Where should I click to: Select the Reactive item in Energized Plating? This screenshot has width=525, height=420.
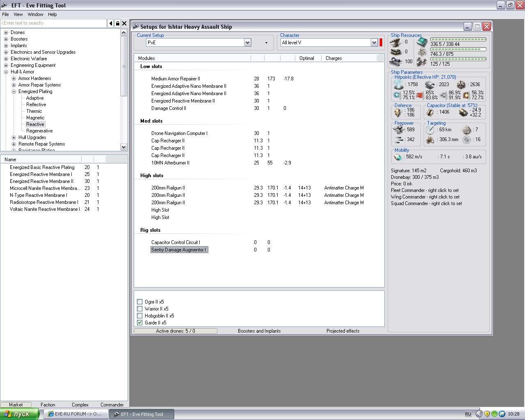click(35, 124)
